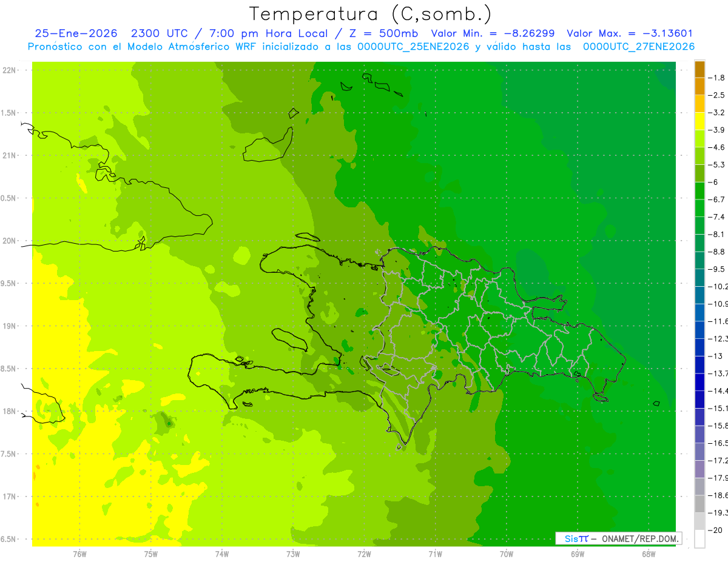Click the '20N' latitude label
The image size is (728, 562).
pos(10,241)
